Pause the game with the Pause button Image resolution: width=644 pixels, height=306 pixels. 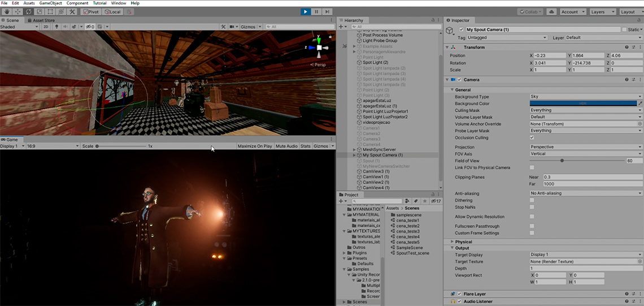(316, 12)
